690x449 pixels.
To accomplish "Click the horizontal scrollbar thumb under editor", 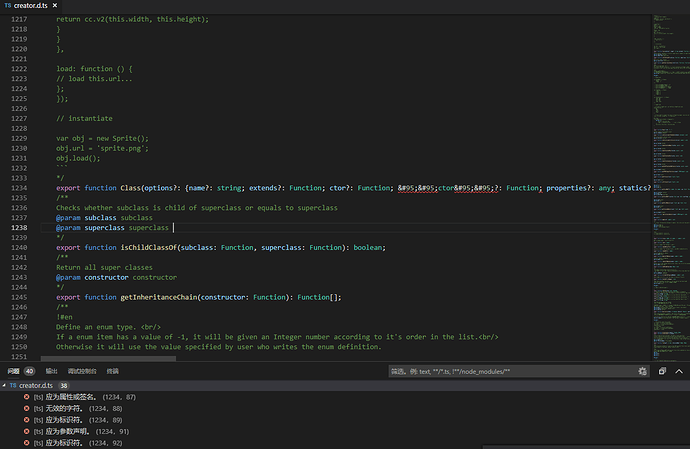I will click(108, 359).
